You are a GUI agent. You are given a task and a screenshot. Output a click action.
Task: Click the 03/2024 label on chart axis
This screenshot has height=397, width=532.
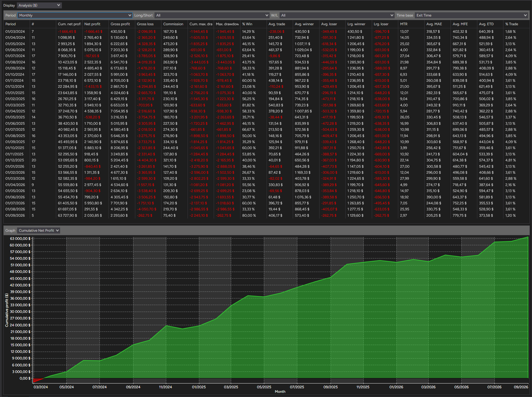coord(41,387)
